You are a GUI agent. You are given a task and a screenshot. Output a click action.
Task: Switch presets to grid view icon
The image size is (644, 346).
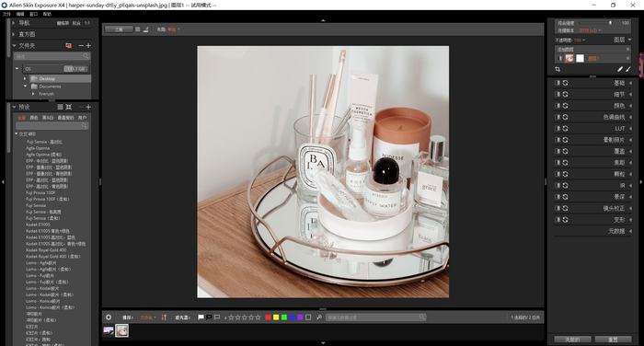[x=69, y=107]
